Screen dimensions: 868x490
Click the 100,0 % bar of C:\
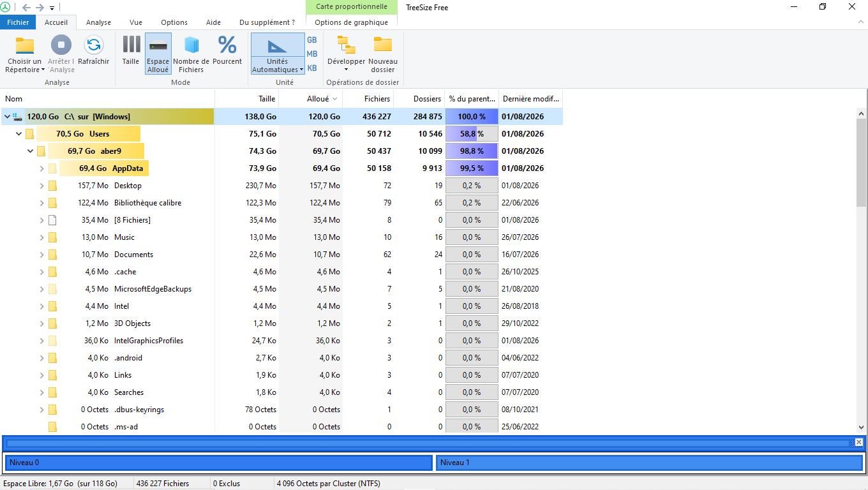pos(472,117)
